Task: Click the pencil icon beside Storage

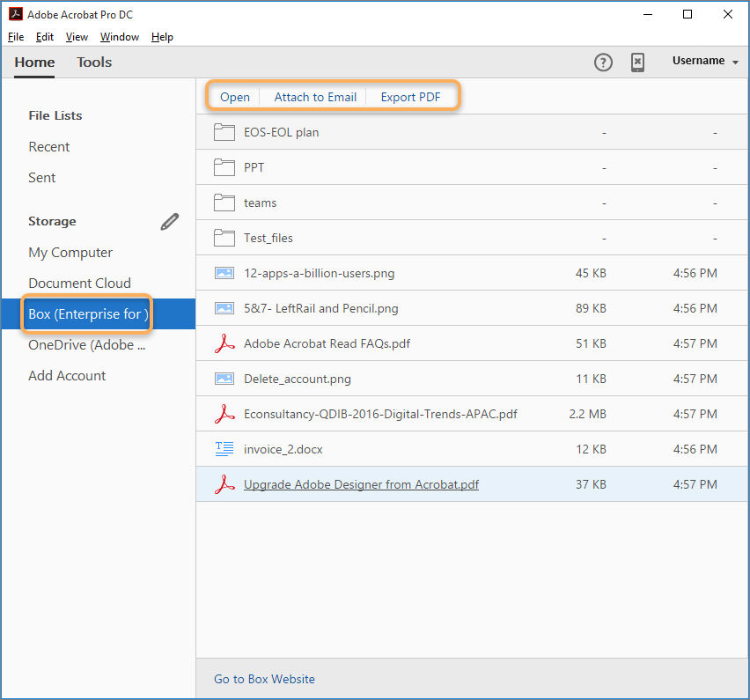Action: click(169, 222)
